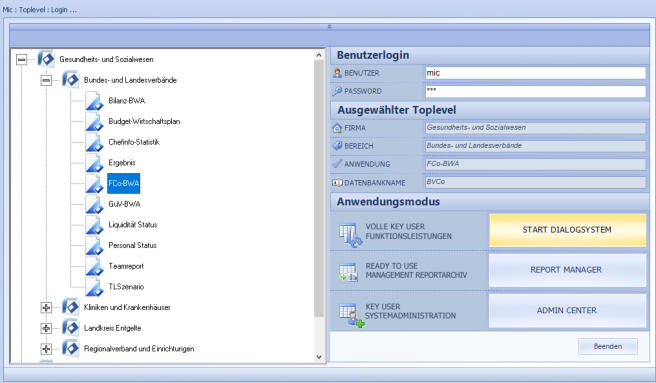Click the ANWENDUNG field showing FCo-BWA
Screen dimensions: 656x383
click(x=536, y=164)
